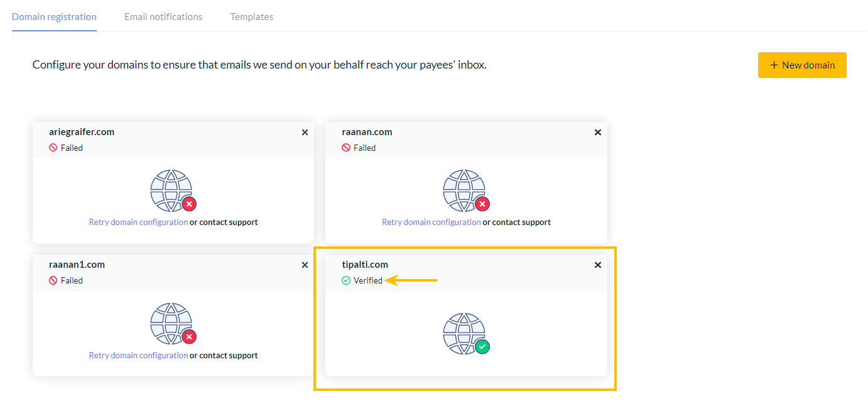Select the raanan.com domain name
The width and height of the screenshot is (868, 418).
(367, 132)
